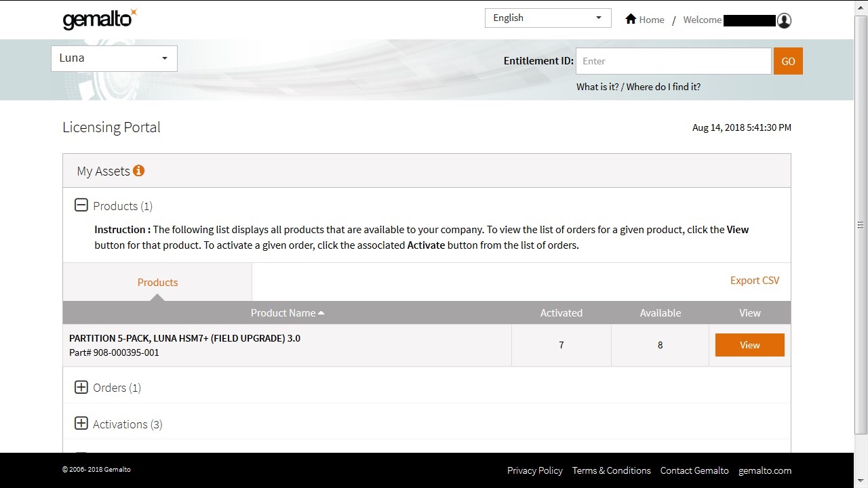Screen dimensions: 868x488
Task: Click into the Entitlement ID field
Action: [x=673, y=61]
